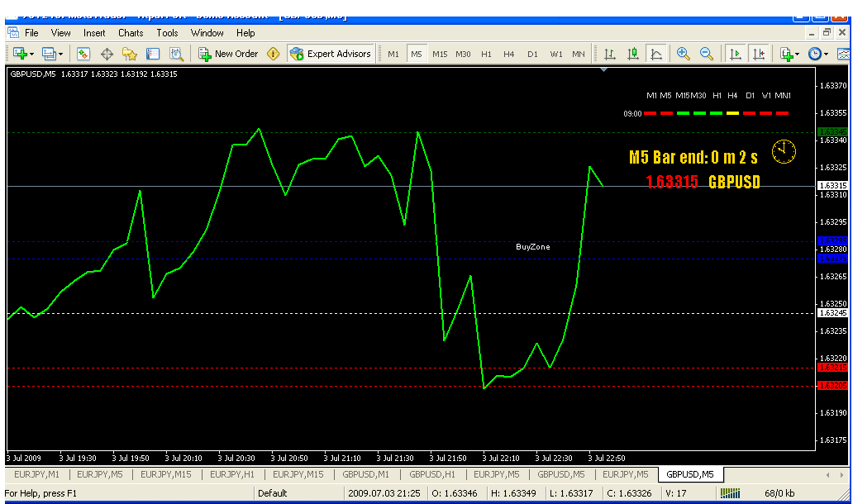Switch to the EURJPY,H1 chart tab

point(232,474)
